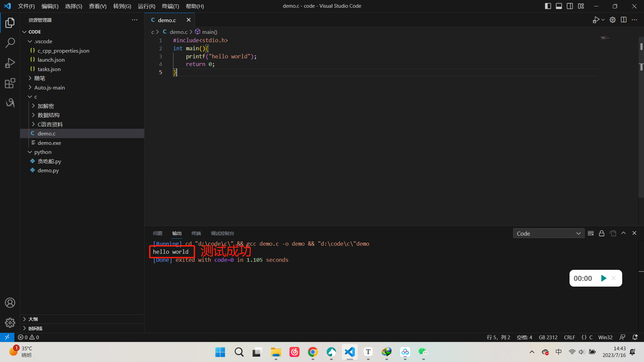Open launch.json file
The height and width of the screenshot is (362, 644).
(82, 60)
